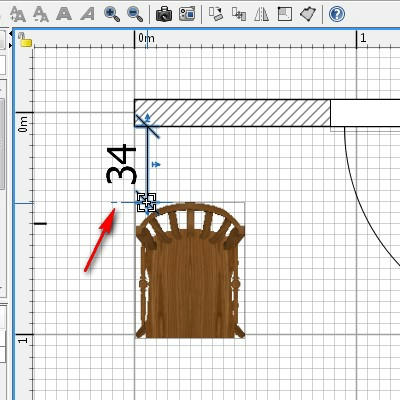Click the rotate furniture plug-in icon

(x=216, y=14)
